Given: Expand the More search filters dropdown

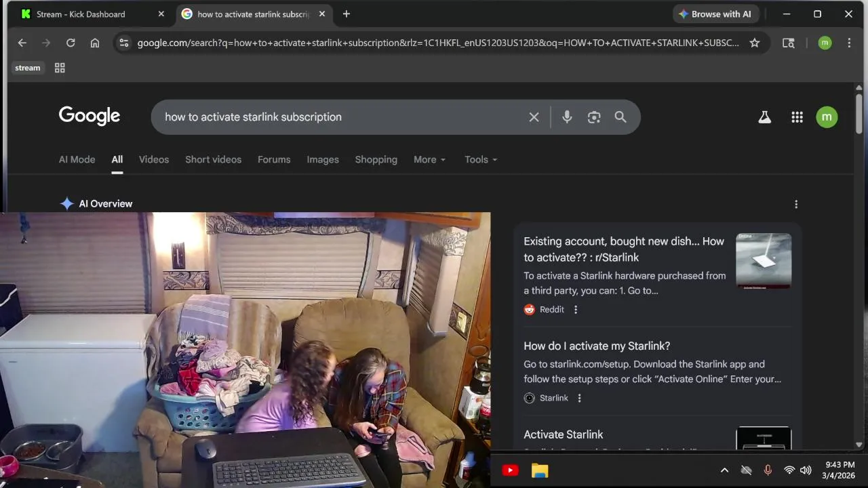Looking at the screenshot, I should [430, 160].
